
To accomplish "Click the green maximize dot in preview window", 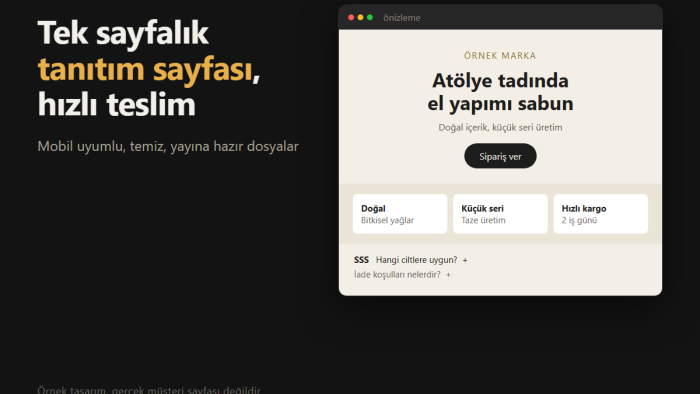I will [370, 17].
